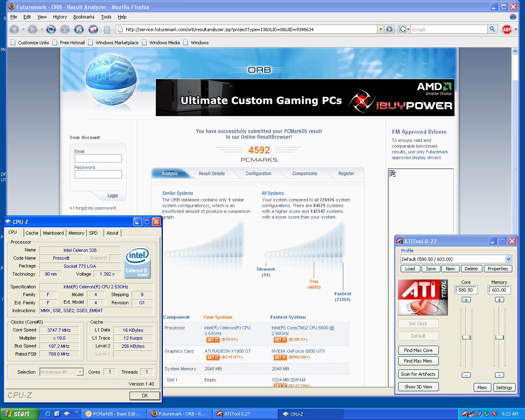Image resolution: width=525 pixels, height=420 pixels.
Task: Click the Stop loading icon
Action: tap(65, 29)
